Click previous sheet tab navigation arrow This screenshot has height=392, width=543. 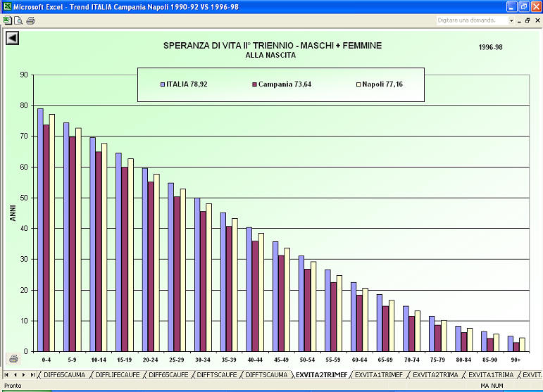(x=15, y=374)
